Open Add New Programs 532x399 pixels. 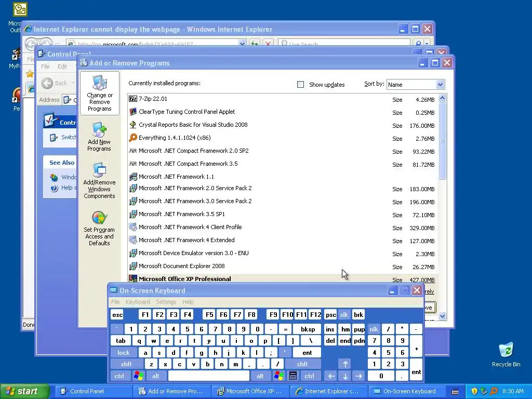tap(99, 137)
